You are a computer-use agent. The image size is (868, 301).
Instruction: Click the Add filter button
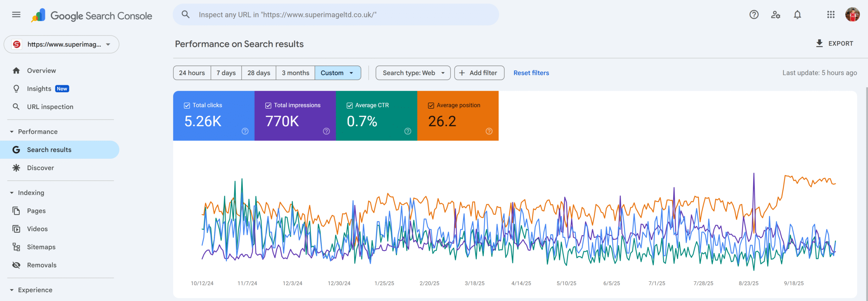click(x=479, y=73)
